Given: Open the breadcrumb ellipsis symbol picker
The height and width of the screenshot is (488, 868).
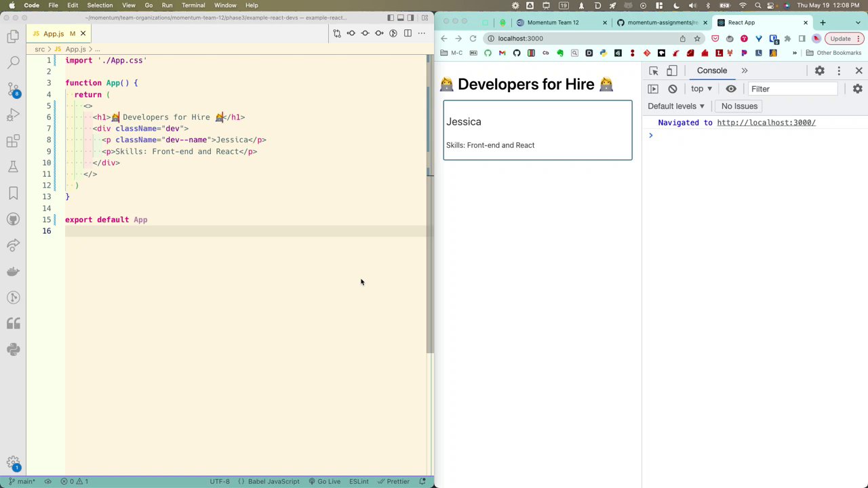Looking at the screenshot, I should pos(98,49).
